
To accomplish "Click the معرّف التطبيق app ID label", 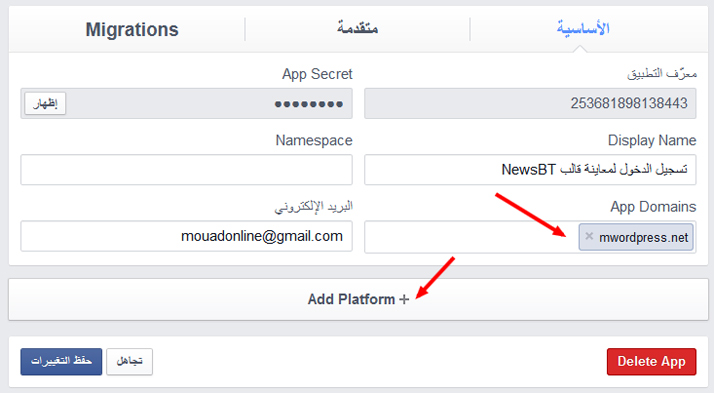I will (x=662, y=73).
